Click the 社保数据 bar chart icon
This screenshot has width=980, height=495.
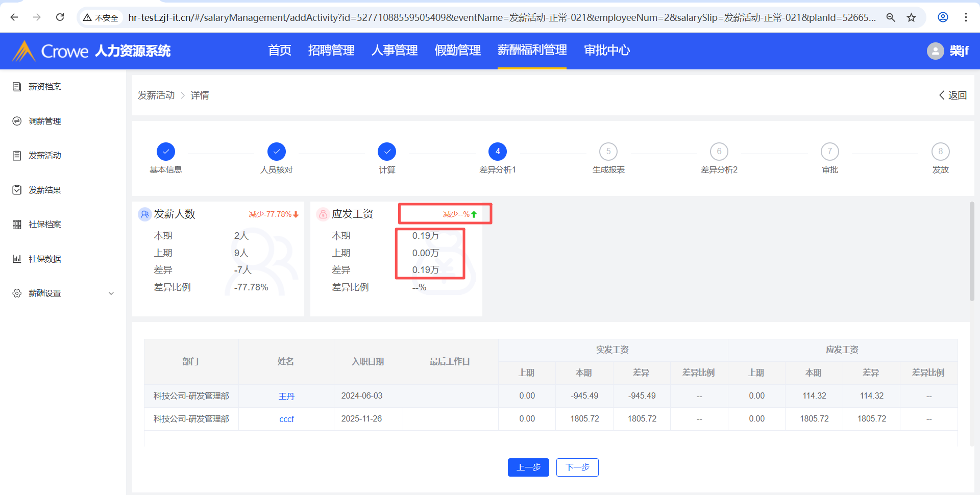click(17, 259)
